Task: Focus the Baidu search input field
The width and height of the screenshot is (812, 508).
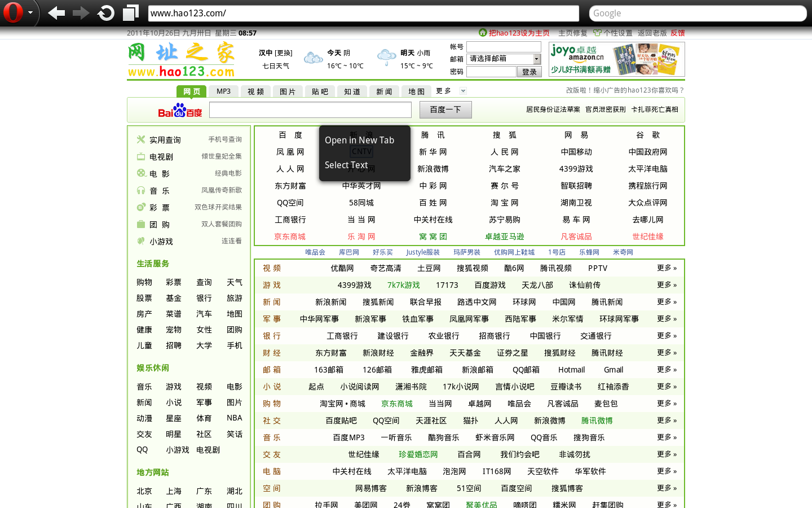Action: click(311, 110)
